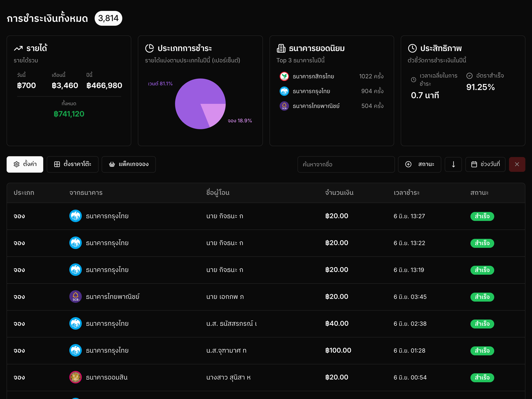Click the 3,814 total payments badge
The width and height of the screenshot is (532, 399).
(108, 18)
